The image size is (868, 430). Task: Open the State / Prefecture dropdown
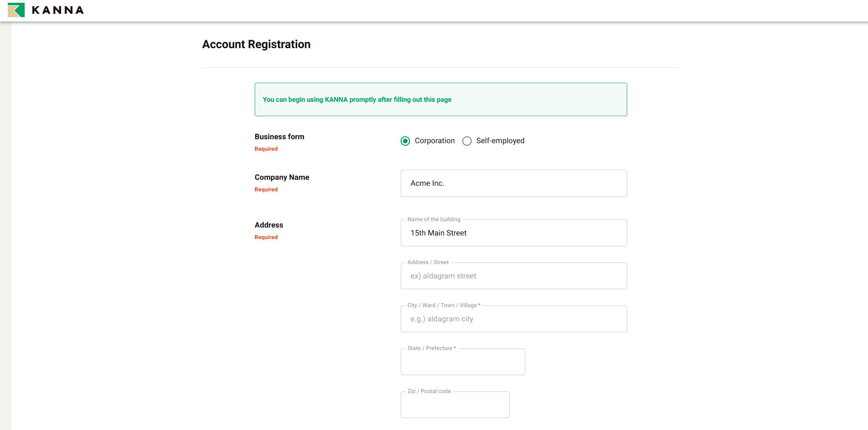click(x=462, y=362)
